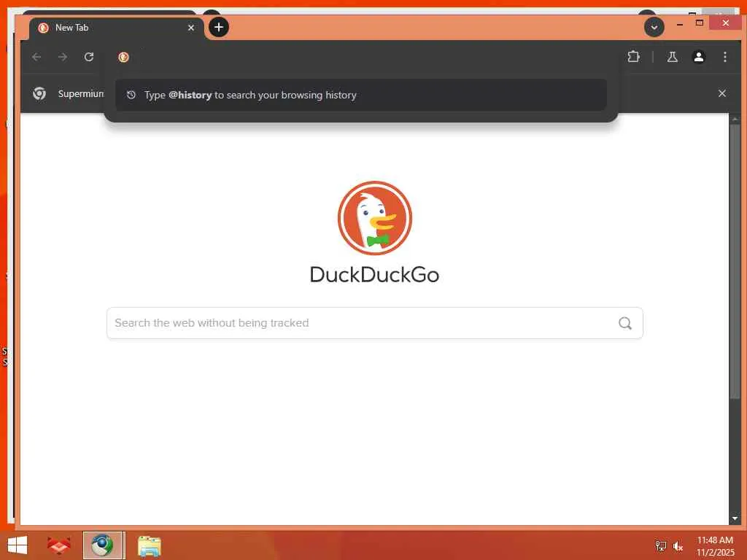Click the magnifier search icon
The image size is (747, 560).
pos(624,323)
